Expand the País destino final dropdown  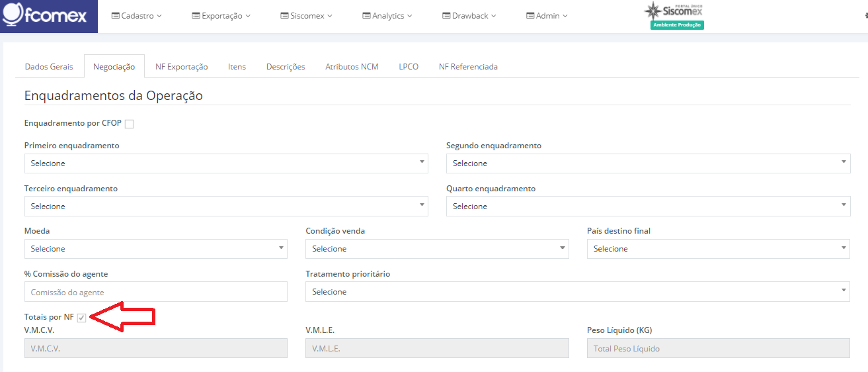[x=719, y=249]
